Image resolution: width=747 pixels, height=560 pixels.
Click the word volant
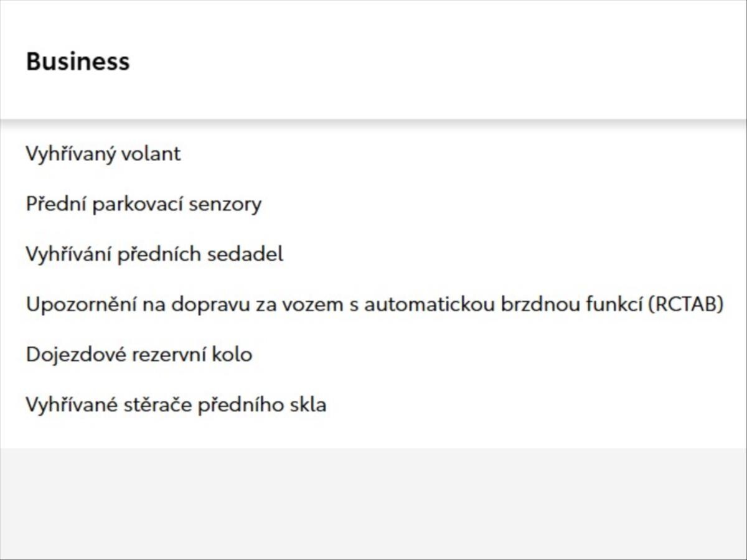click(x=151, y=154)
